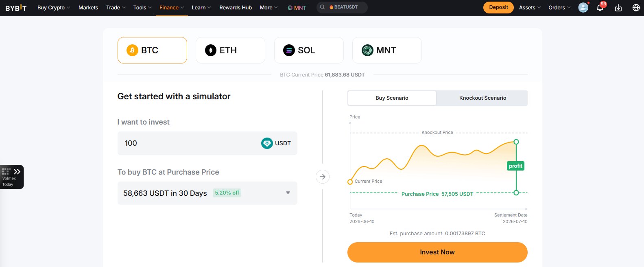The width and height of the screenshot is (644, 267).
Task: Click the 5.20% off badge
Action: pyautogui.click(x=227, y=193)
